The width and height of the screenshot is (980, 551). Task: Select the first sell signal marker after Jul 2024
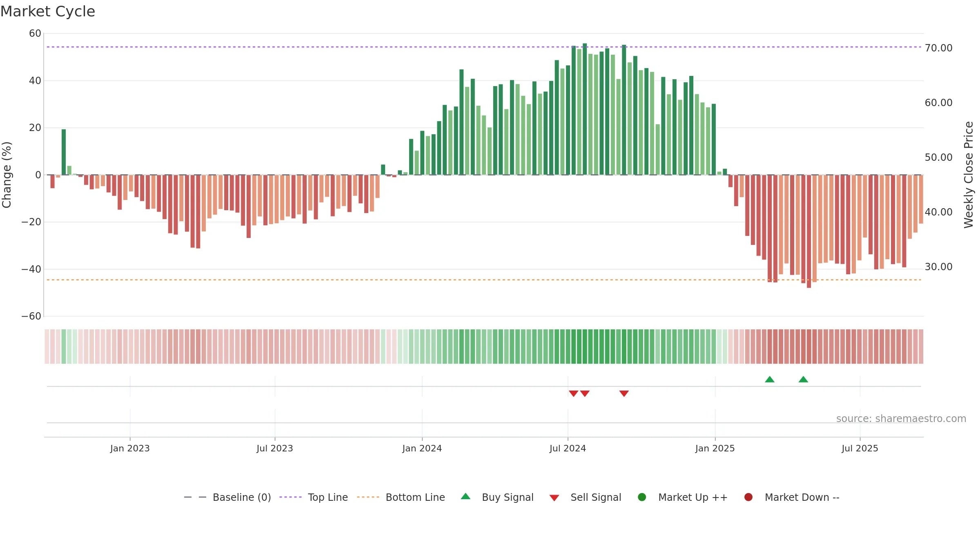tap(573, 393)
